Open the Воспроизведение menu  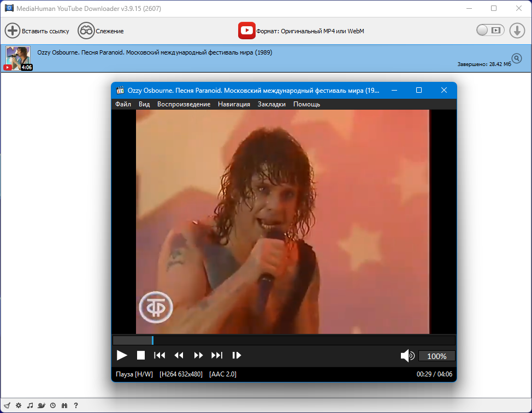coord(184,104)
